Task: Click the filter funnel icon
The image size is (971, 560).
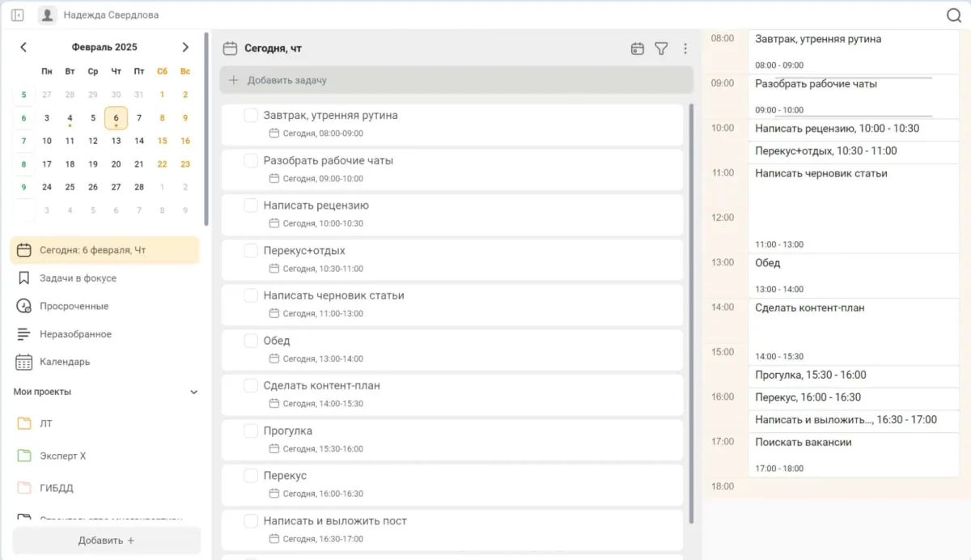Action: click(661, 49)
